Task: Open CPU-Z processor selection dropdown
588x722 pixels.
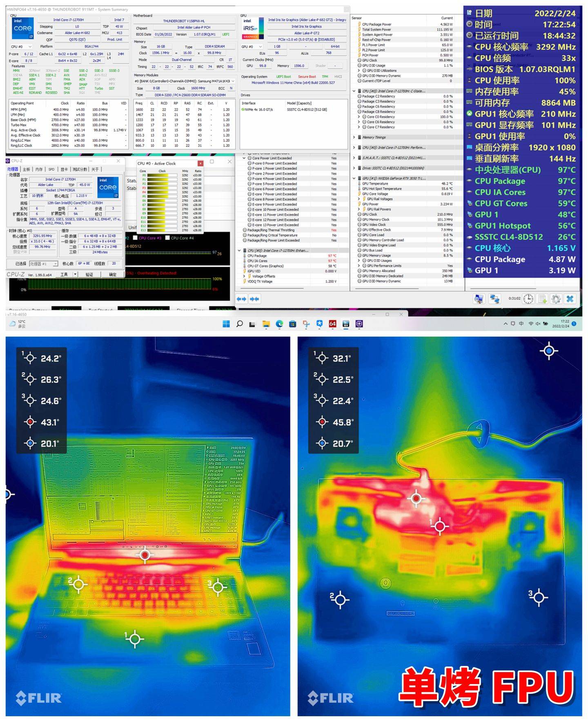Action: coord(43,264)
